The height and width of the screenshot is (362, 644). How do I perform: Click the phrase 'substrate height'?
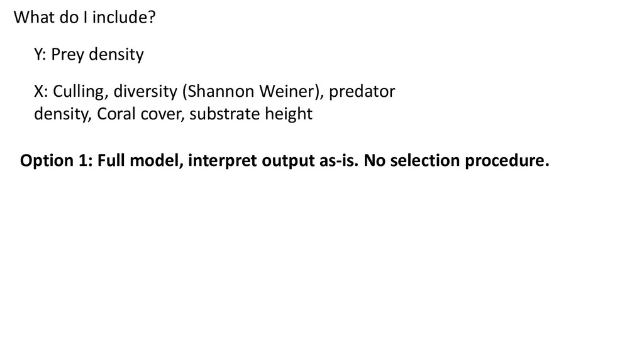pyautogui.click(x=251, y=114)
